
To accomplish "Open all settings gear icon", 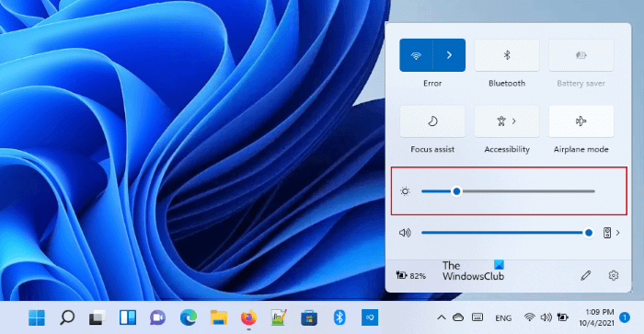I will pyautogui.click(x=614, y=276).
